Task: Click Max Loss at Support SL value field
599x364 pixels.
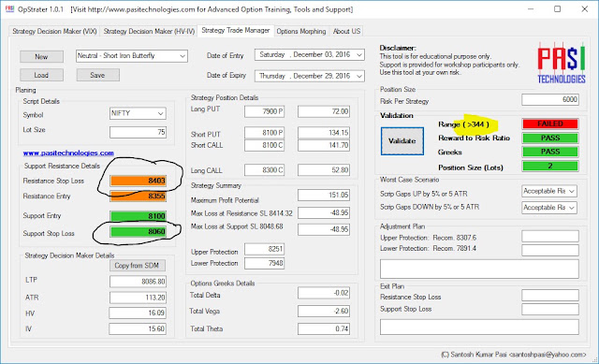Action: click(x=324, y=229)
